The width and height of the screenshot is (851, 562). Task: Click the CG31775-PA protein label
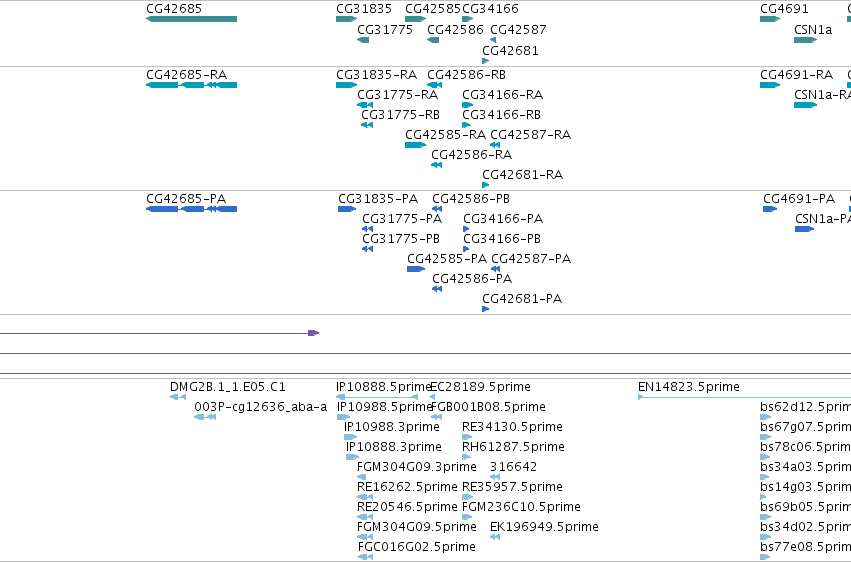pyautogui.click(x=402, y=219)
